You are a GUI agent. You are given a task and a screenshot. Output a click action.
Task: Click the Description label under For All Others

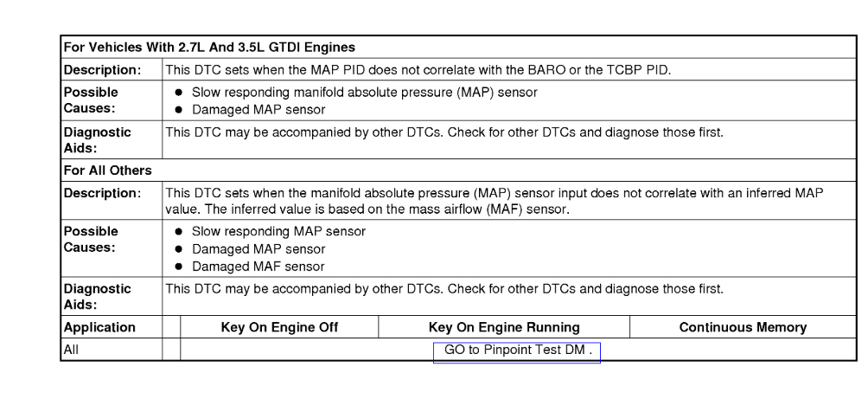click(x=102, y=192)
